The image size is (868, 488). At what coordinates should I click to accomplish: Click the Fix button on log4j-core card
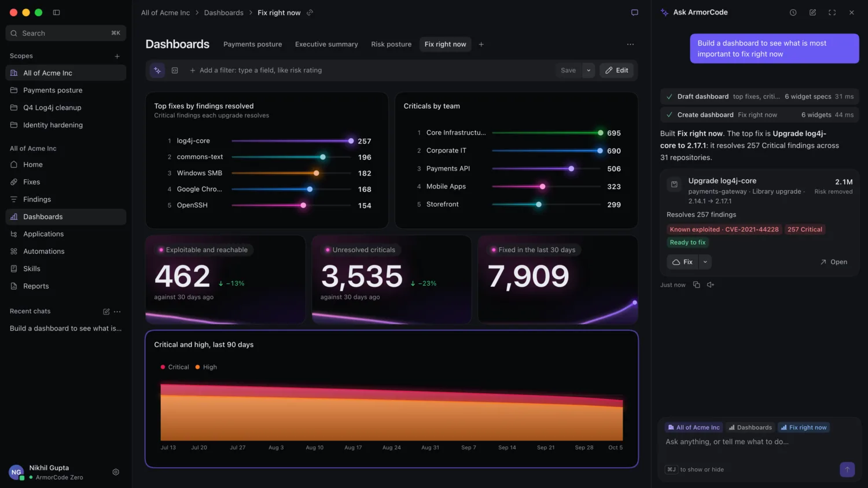coord(683,262)
